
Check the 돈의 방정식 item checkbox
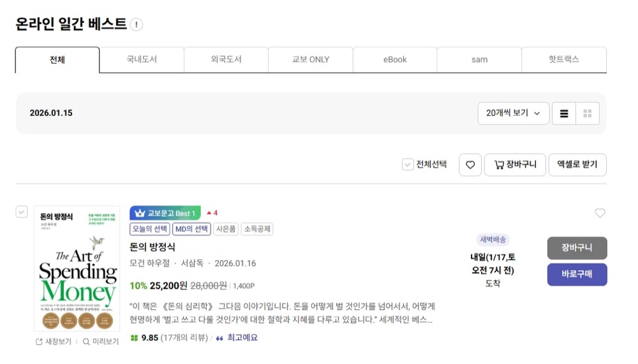click(22, 212)
